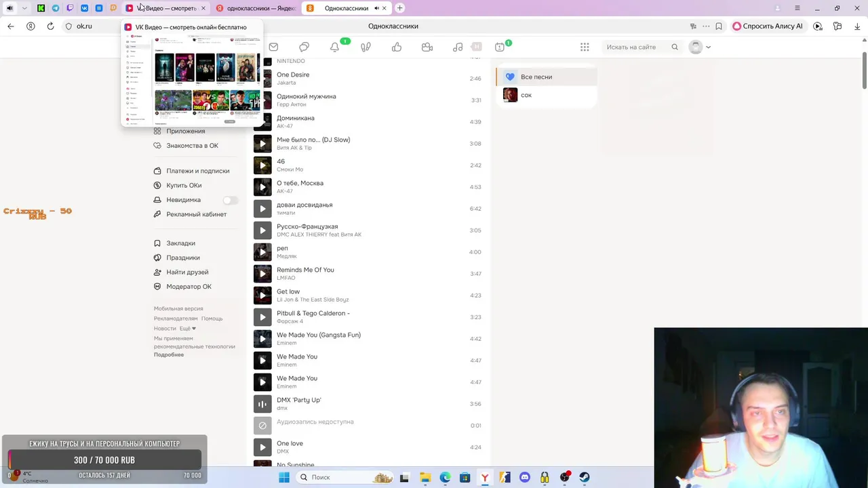Open the thumbs-up marks icon
The image size is (868, 488).
(x=397, y=47)
